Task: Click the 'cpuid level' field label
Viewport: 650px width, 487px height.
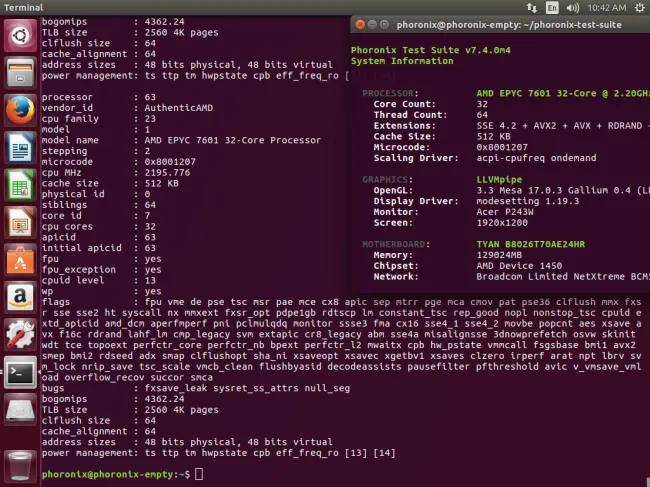Action: tap(73, 280)
